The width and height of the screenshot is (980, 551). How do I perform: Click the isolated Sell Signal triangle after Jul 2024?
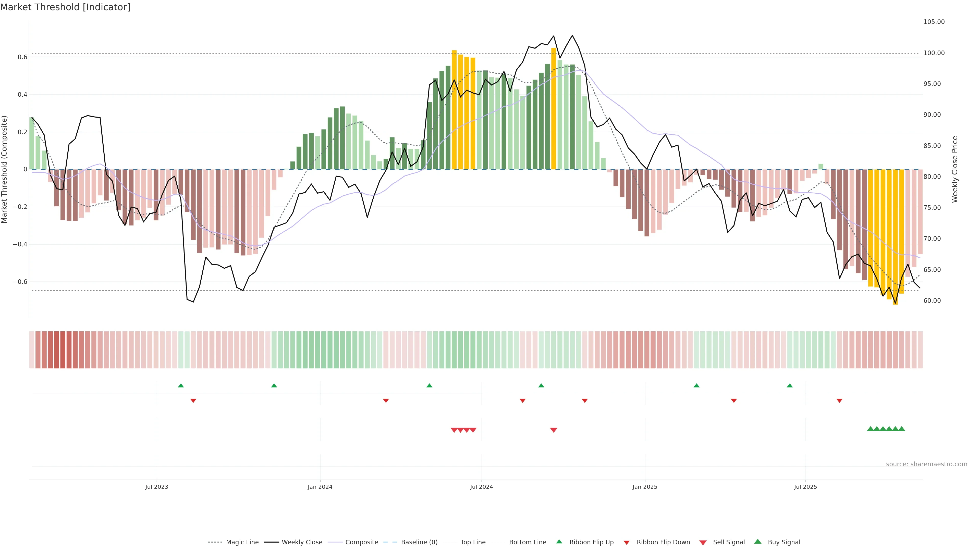click(554, 430)
